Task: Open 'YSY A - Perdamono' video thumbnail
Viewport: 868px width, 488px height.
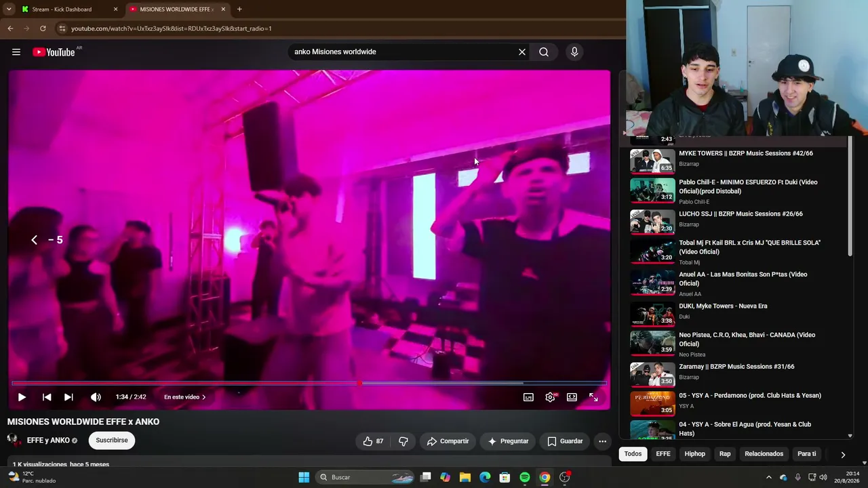Action: [x=652, y=403]
